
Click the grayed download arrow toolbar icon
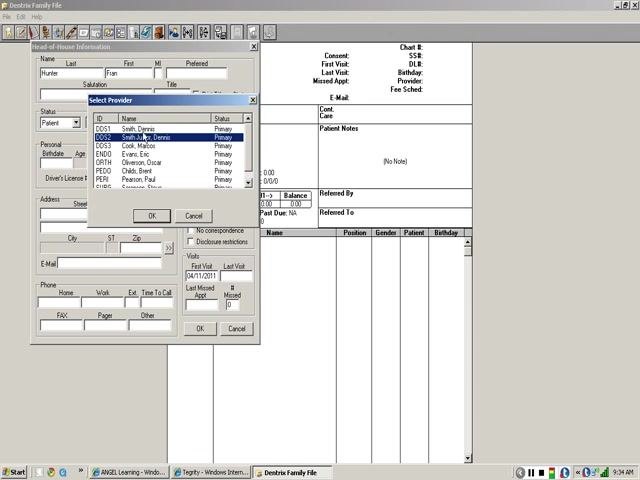269,32
